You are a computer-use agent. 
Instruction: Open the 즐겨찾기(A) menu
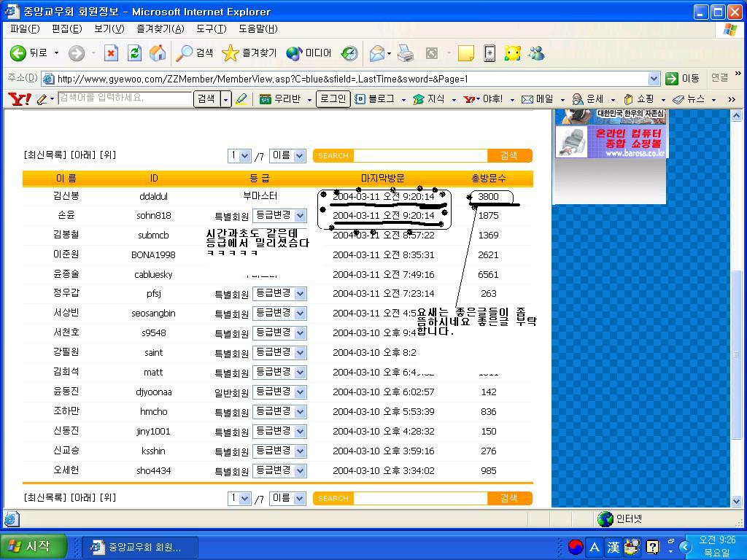point(160,28)
